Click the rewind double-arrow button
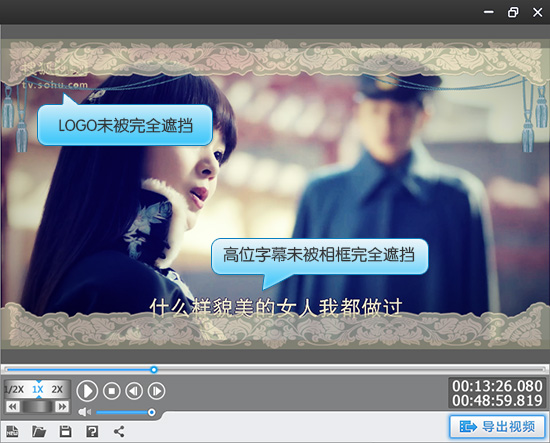This screenshot has width=550, height=443. [12, 407]
